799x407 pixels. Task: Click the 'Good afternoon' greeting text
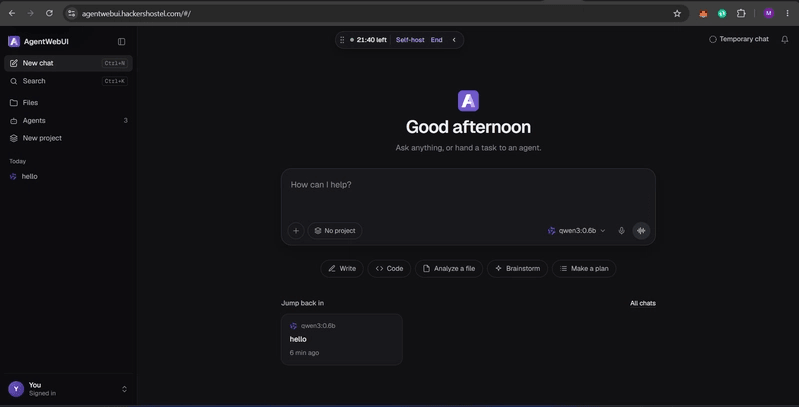[468, 127]
